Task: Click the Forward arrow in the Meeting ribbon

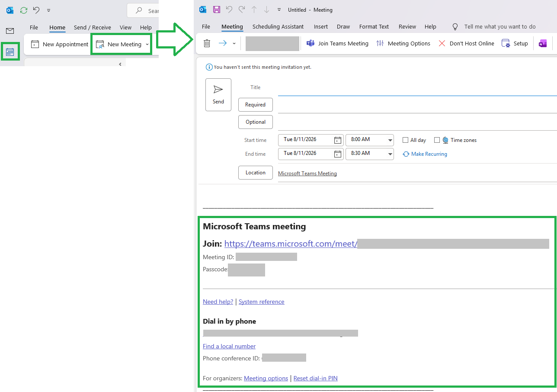Action: pyautogui.click(x=223, y=43)
